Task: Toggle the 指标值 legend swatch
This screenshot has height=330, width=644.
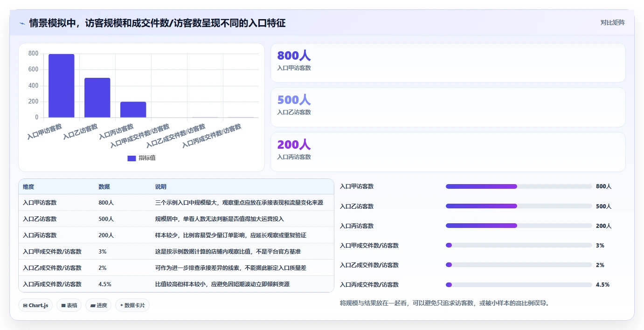Action: click(132, 158)
